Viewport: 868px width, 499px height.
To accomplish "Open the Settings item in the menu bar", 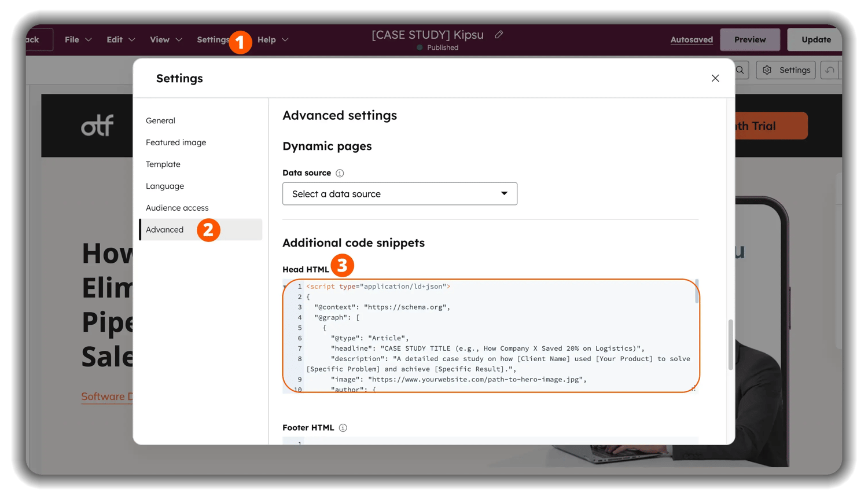I will [213, 39].
